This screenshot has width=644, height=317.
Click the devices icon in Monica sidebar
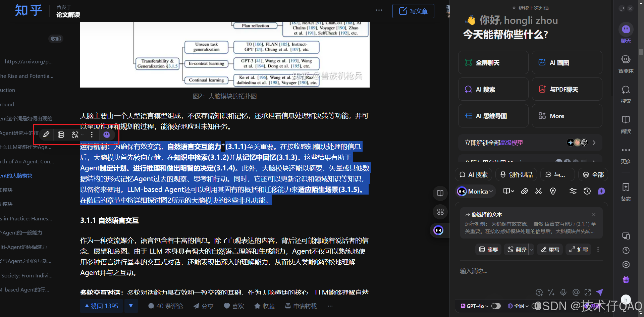point(626,236)
